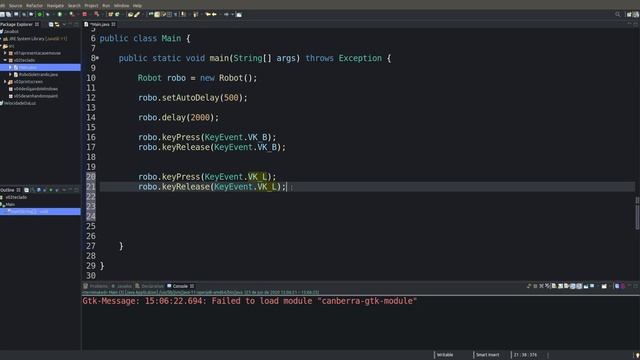Click the New Java Class toolbar icon
This screenshot has height=360, width=640.
[x=117, y=14]
